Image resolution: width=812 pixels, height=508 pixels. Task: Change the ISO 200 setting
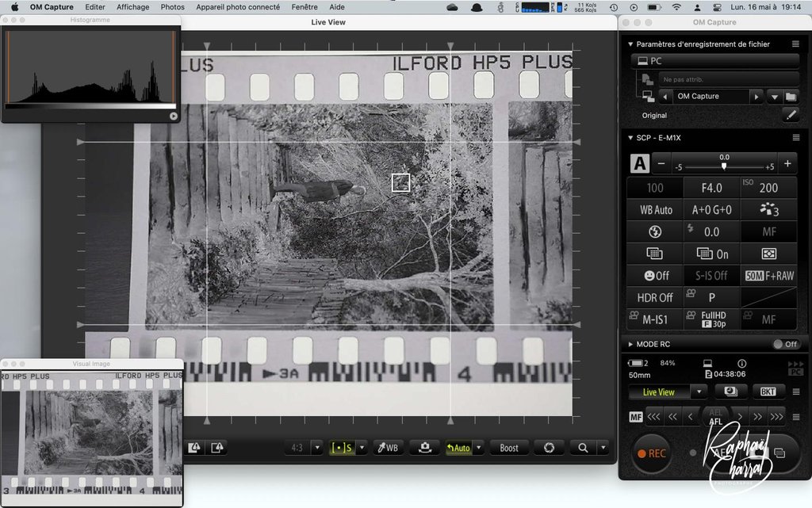click(x=768, y=188)
